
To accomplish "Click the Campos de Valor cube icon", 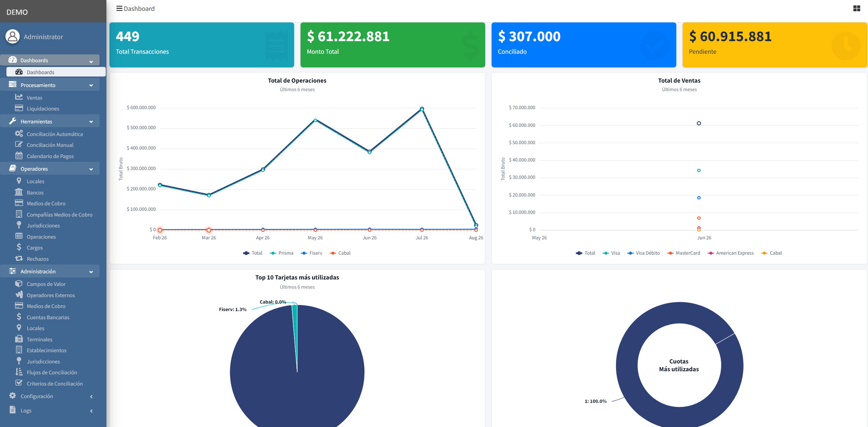I will [x=19, y=284].
